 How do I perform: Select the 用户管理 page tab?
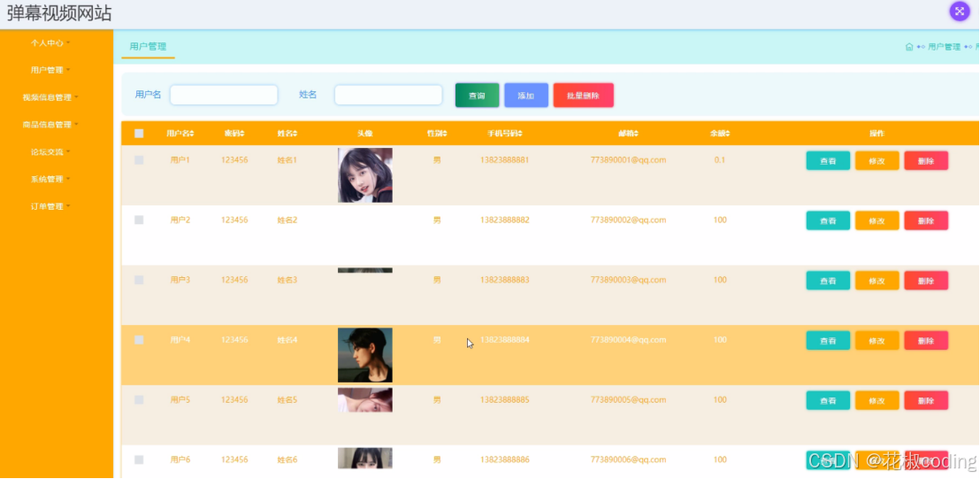tap(148, 47)
